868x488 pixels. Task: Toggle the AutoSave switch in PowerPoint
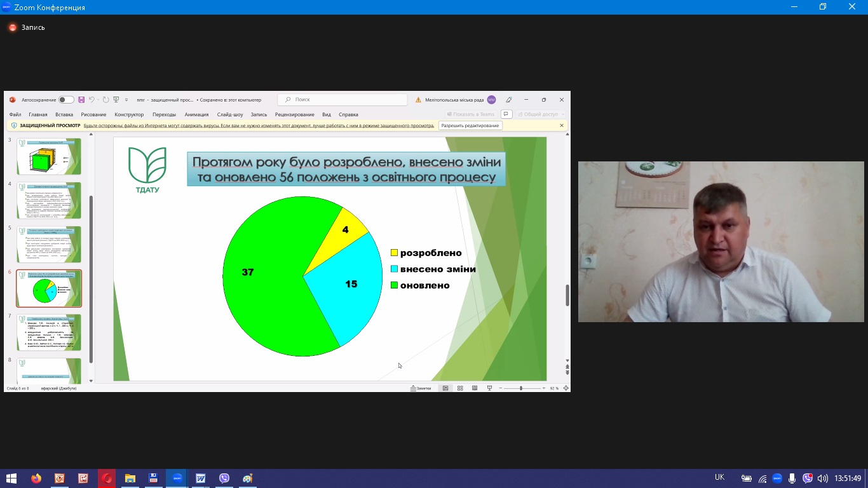click(x=66, y=100)
